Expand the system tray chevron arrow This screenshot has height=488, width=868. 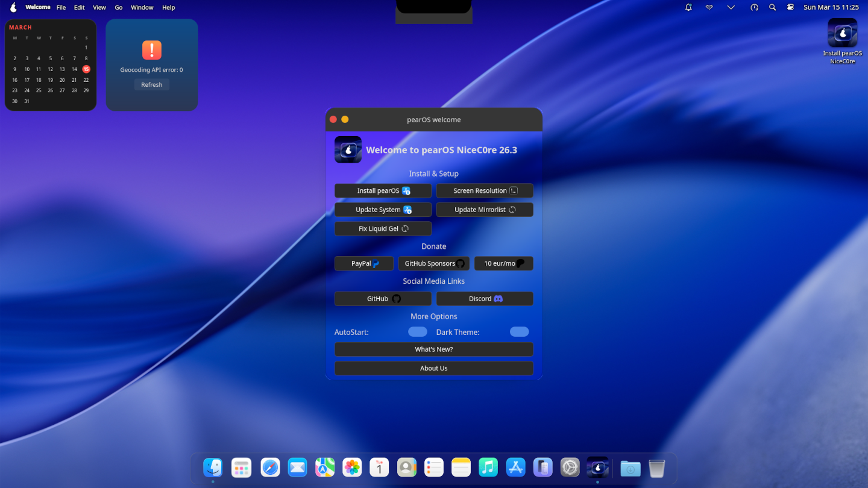tap(731, 7)
